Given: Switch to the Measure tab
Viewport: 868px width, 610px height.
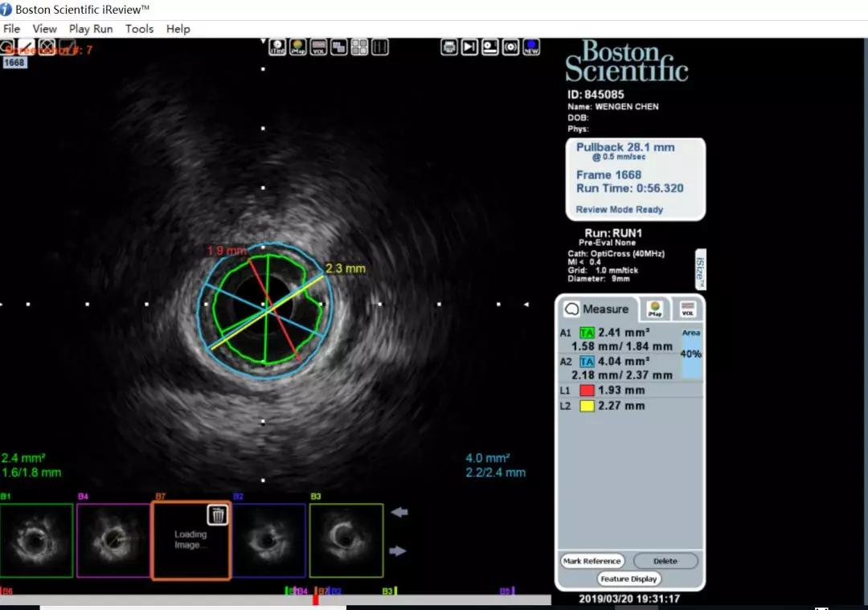Looking at the screenshot, I should coord(596,309).
